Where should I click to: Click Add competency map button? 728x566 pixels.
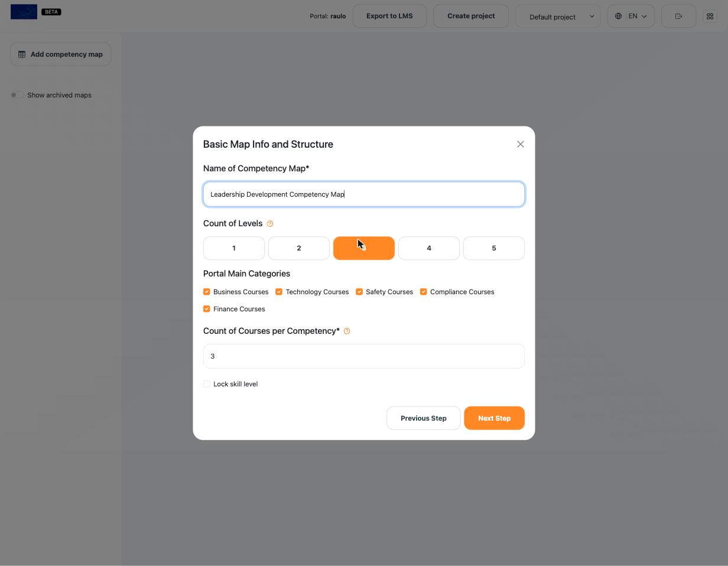(x=61, y=54)
